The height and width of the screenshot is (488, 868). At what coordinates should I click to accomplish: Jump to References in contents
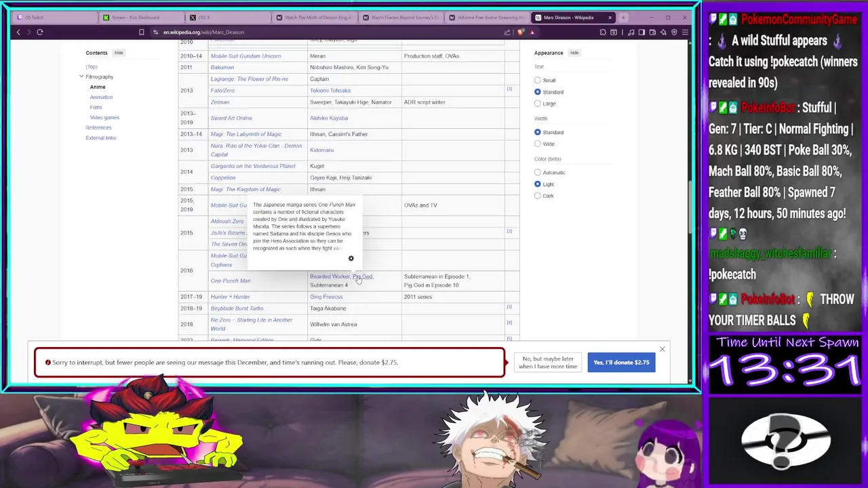point(98,127)
